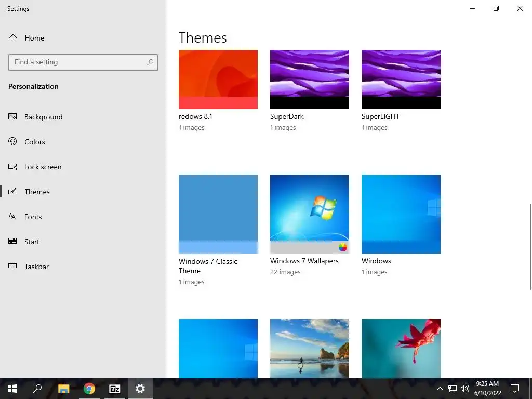Open network status tray icon
The width and height of the screenshot is (532, 399).
click(453, 389)
